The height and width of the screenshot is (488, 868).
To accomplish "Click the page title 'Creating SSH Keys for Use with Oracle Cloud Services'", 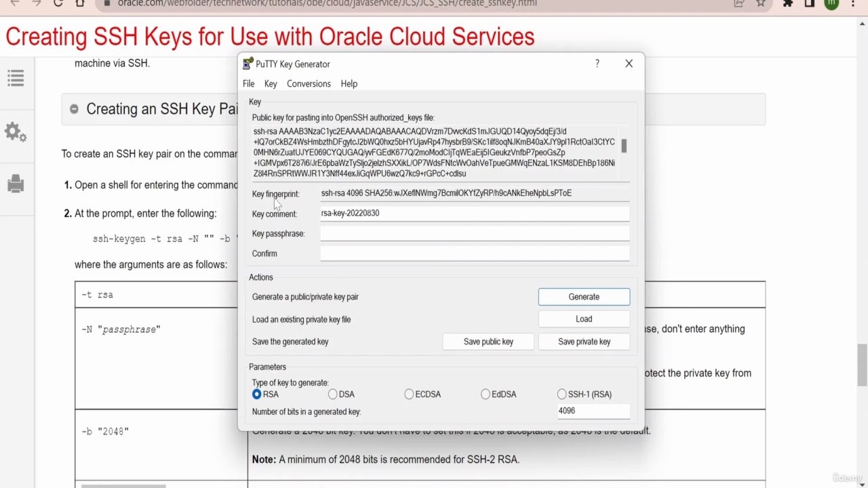I will (x=270, y=37).
